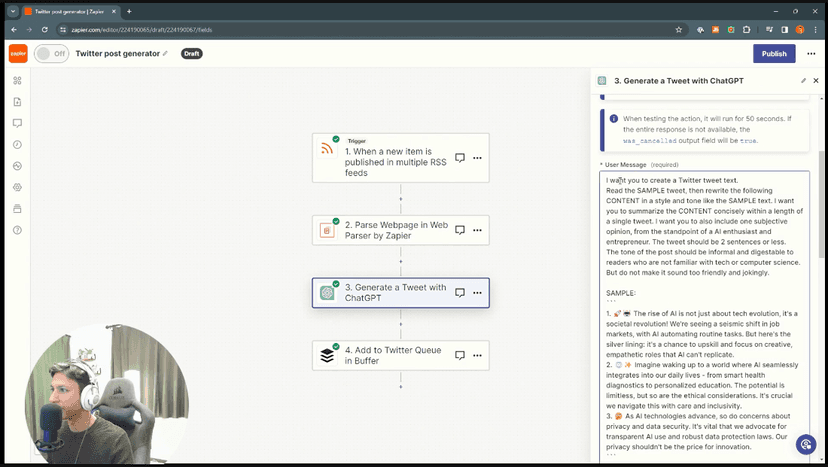Select step 1 RSS feeds trigger
The image size is (828, 467).
400,158
